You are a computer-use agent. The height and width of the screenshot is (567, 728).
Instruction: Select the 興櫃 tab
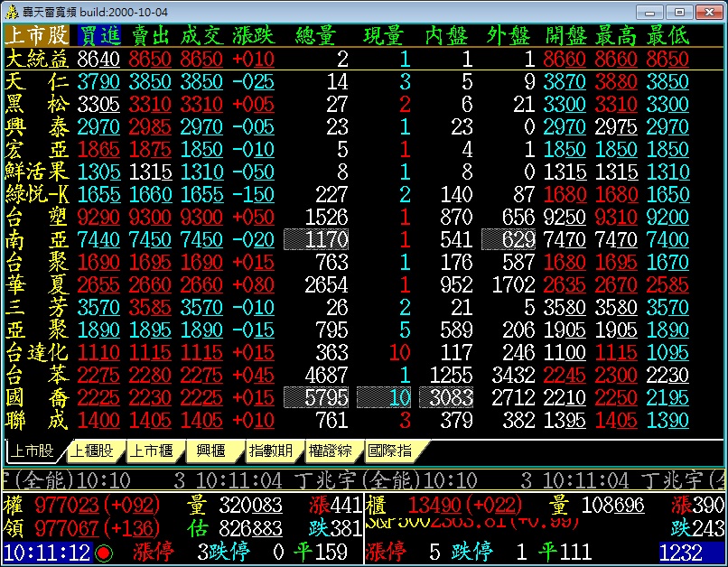tap(211, 451)
